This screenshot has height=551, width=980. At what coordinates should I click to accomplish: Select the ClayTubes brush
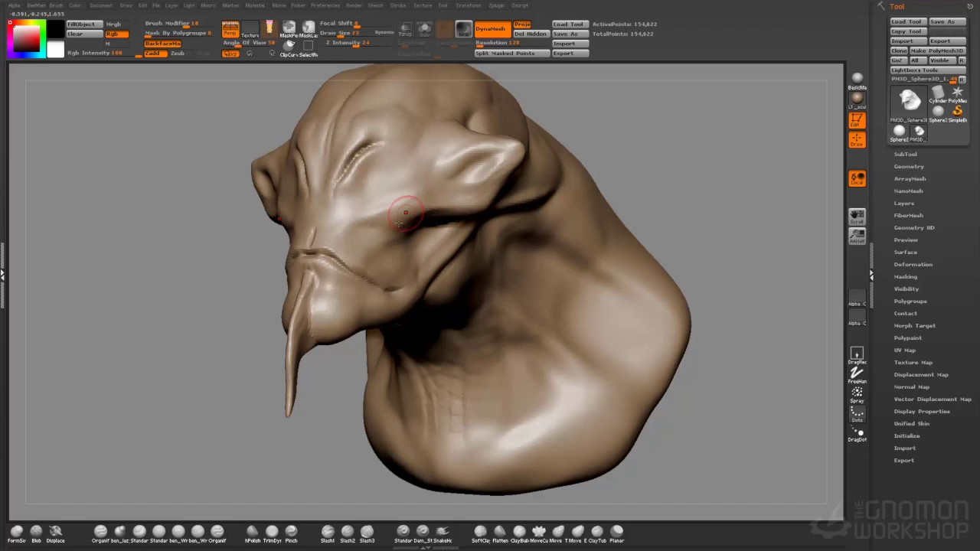[x=597, y=533]
